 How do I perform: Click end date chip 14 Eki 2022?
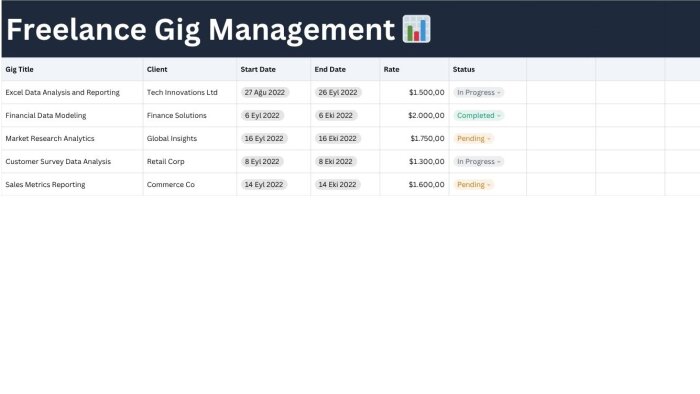(x=338, y=185)
